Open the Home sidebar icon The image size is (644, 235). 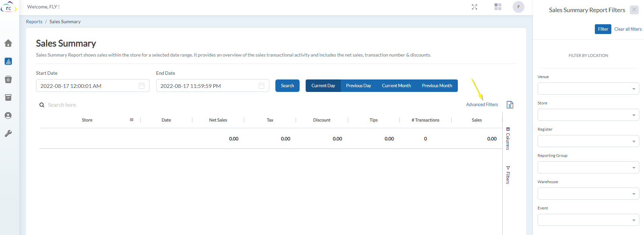pos(8,43)
